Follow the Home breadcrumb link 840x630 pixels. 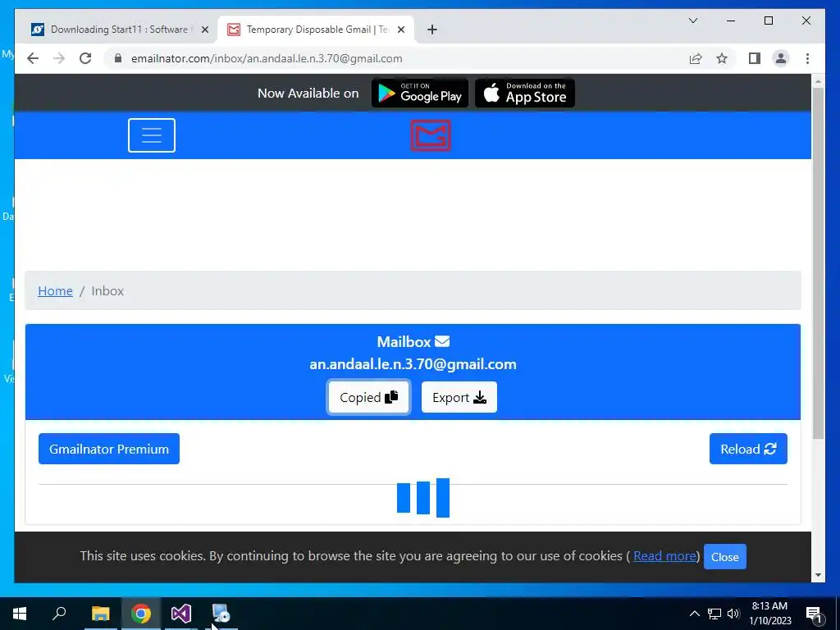[x=55, y=291]
